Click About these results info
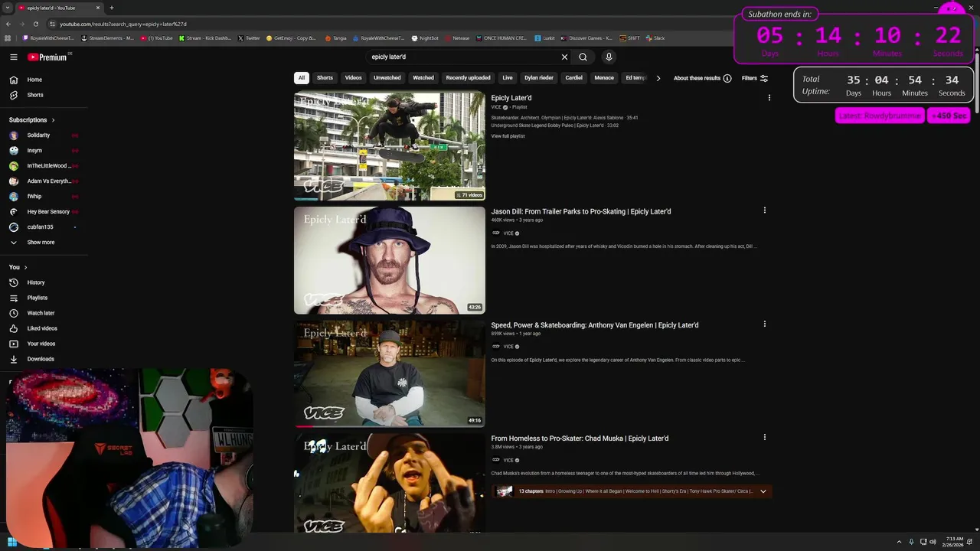Viewport: 980px width, 551px height. click(x=702, y=78)
